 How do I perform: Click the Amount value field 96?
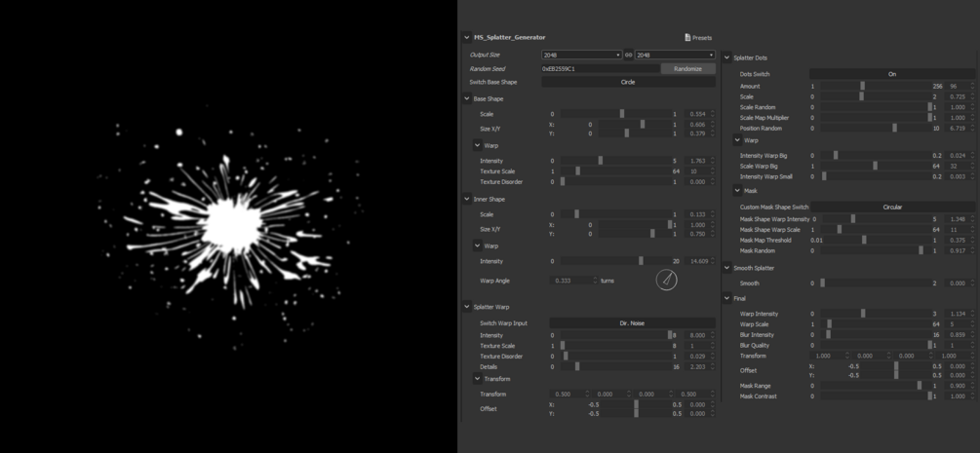[x=957, y=87]
